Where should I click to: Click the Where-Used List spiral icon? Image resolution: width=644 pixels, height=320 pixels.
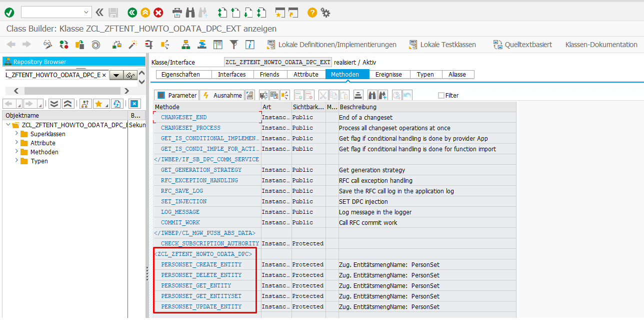[x=95, y=45]
